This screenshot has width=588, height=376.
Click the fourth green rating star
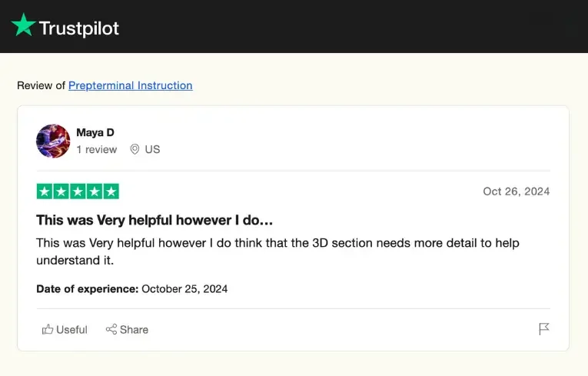coord(95,191)
